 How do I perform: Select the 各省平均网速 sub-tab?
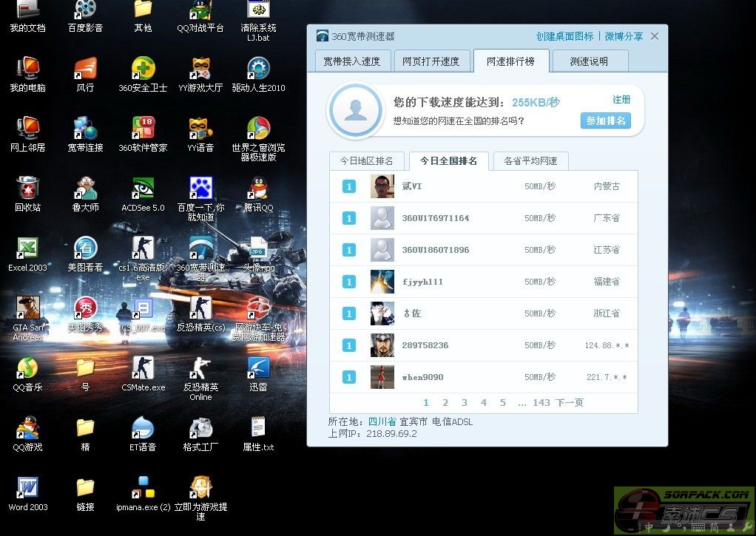(530, 160)
